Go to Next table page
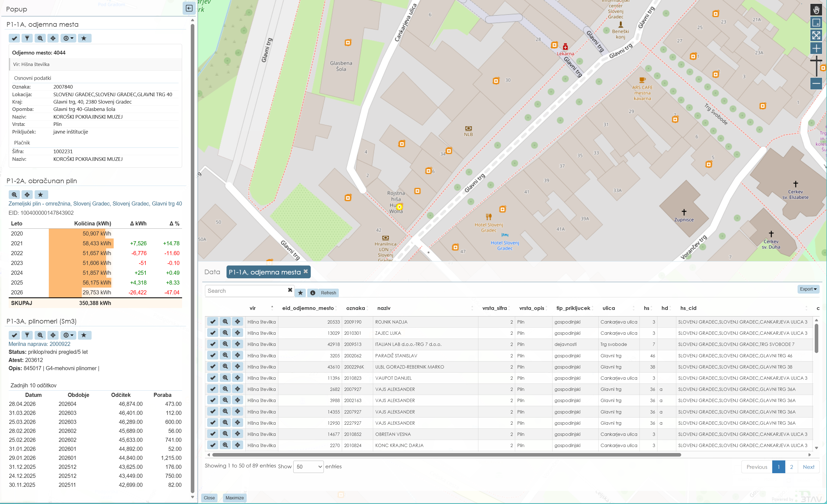Image resolution: width=827 pixels, height=504 pixels. click(x=808, y=467)
